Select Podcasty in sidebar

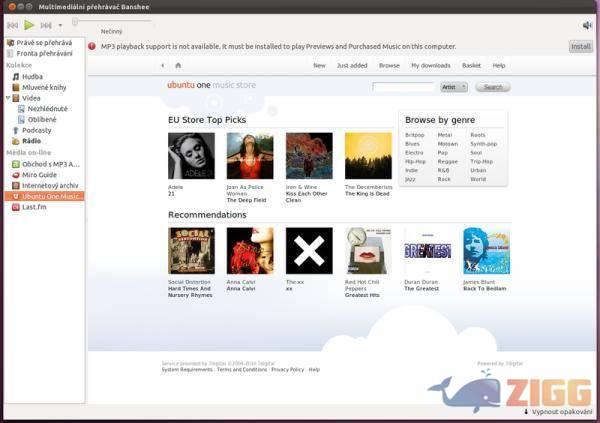[36, 130]
